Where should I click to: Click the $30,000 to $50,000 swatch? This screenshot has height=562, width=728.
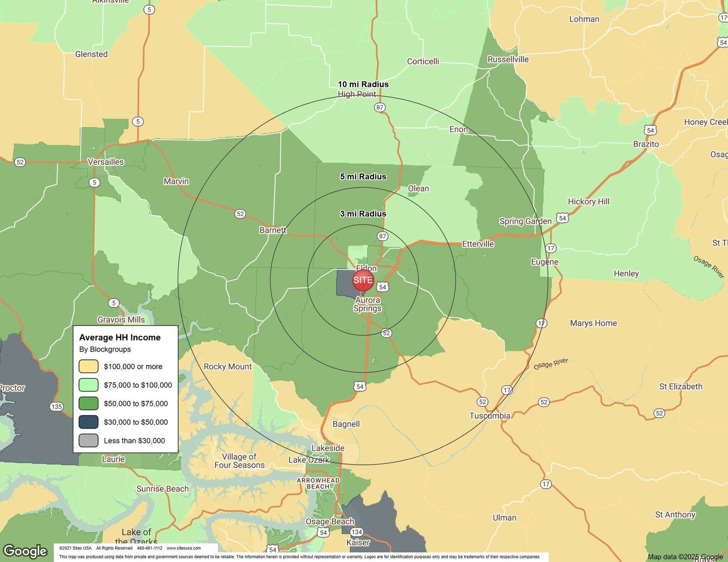(88, 422)
